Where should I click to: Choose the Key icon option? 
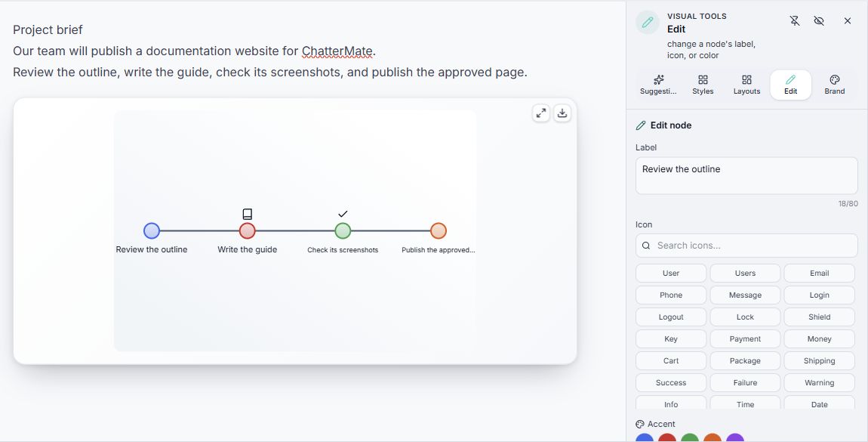(x=671, y=339)
